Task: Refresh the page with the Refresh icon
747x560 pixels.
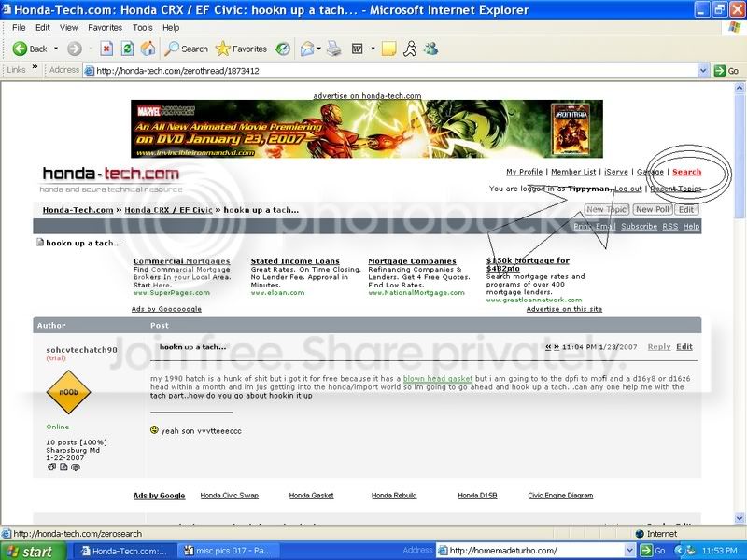Action: [x=127, y=49]
